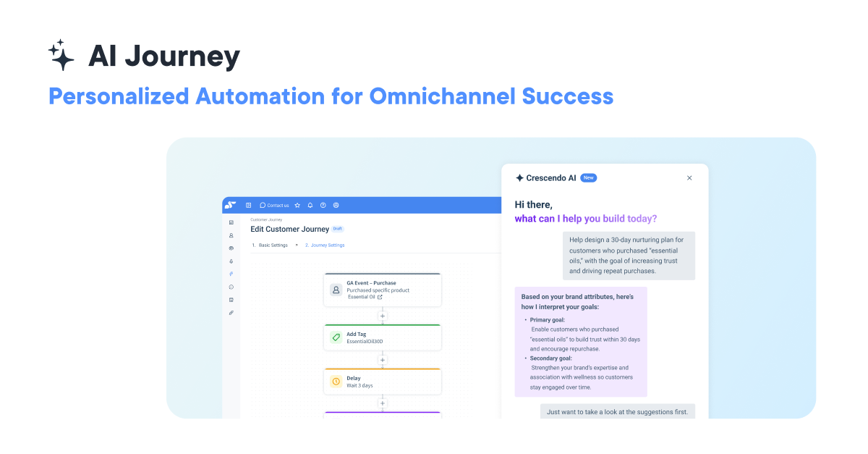Click the help question mark icon

click(x=323, y=205)
